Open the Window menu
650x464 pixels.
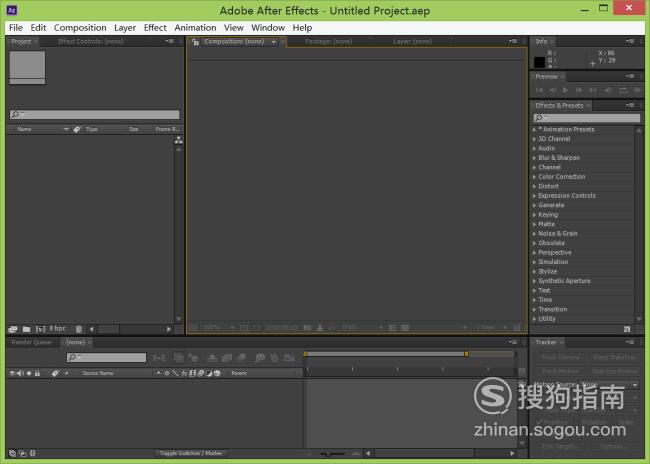268,28
